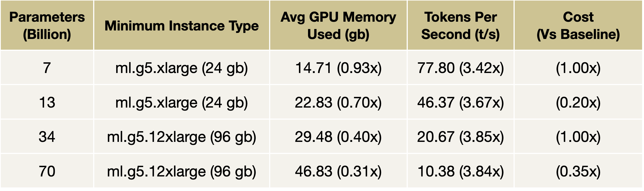
Task: Click the 13 billion parameters cell
Action: pyautogui.click(x=47, y=102)
